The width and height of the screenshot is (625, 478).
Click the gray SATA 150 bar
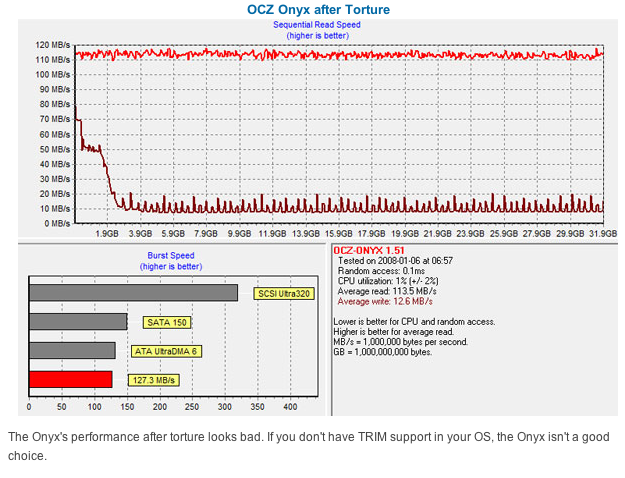[x=78, y=321]
